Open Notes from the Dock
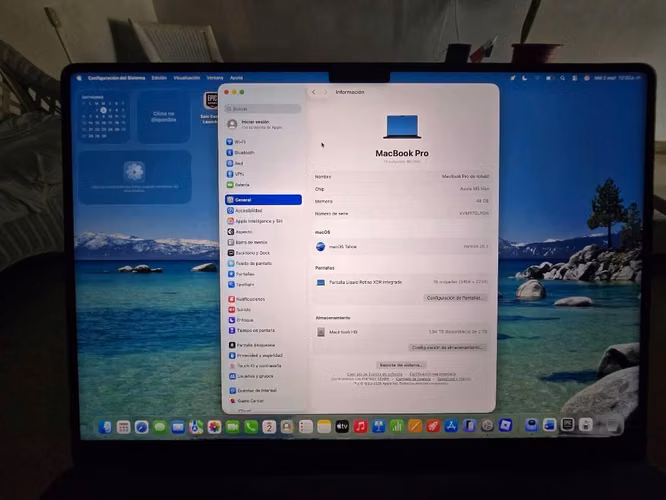This screenshot has width=666, height=500. [x=324, y=427]
